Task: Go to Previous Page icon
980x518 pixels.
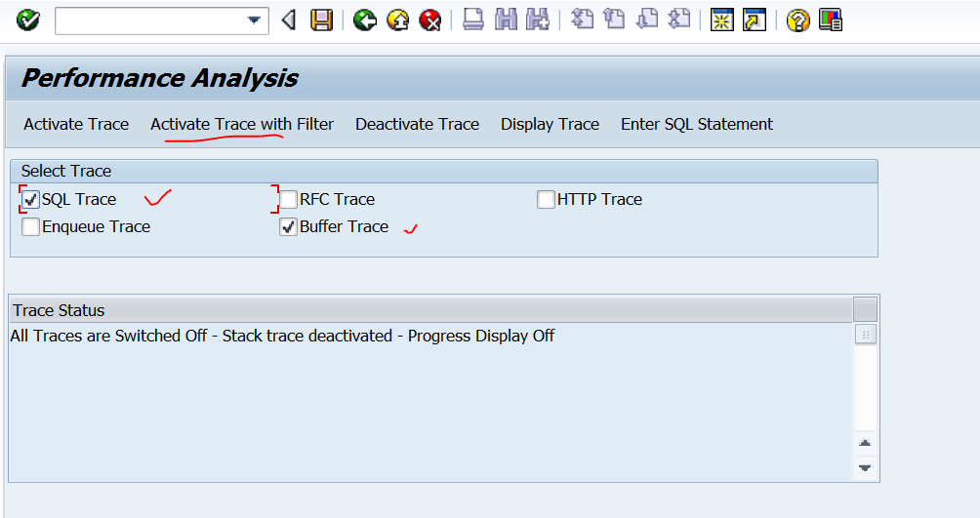Action: 614,20
